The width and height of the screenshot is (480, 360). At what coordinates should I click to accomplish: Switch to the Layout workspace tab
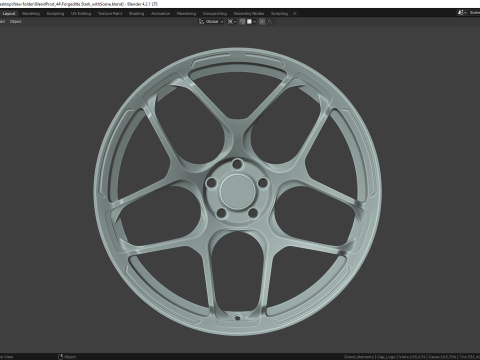[x=9, y=14]
